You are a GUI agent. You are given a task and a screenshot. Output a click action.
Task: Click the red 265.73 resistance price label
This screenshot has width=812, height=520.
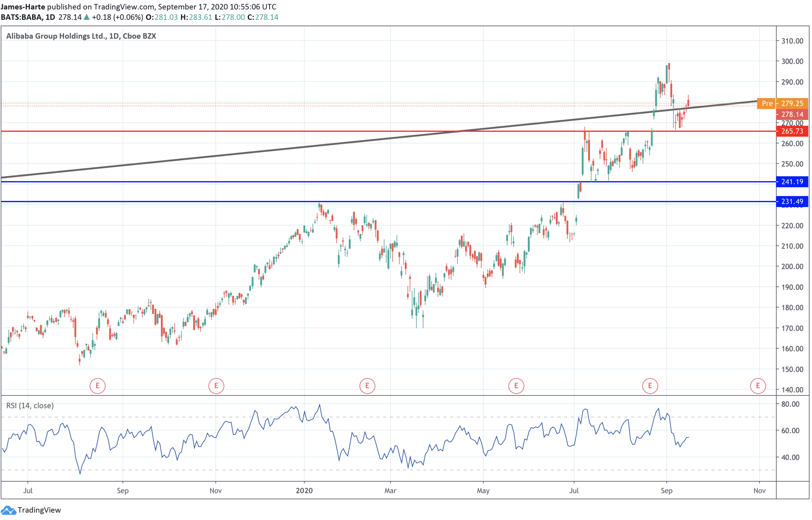click(x=792, y=131)
